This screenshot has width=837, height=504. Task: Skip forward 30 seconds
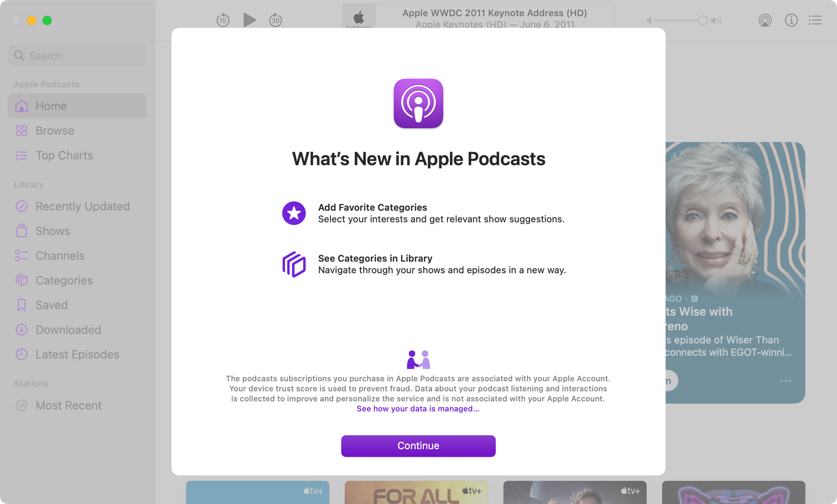275,20
